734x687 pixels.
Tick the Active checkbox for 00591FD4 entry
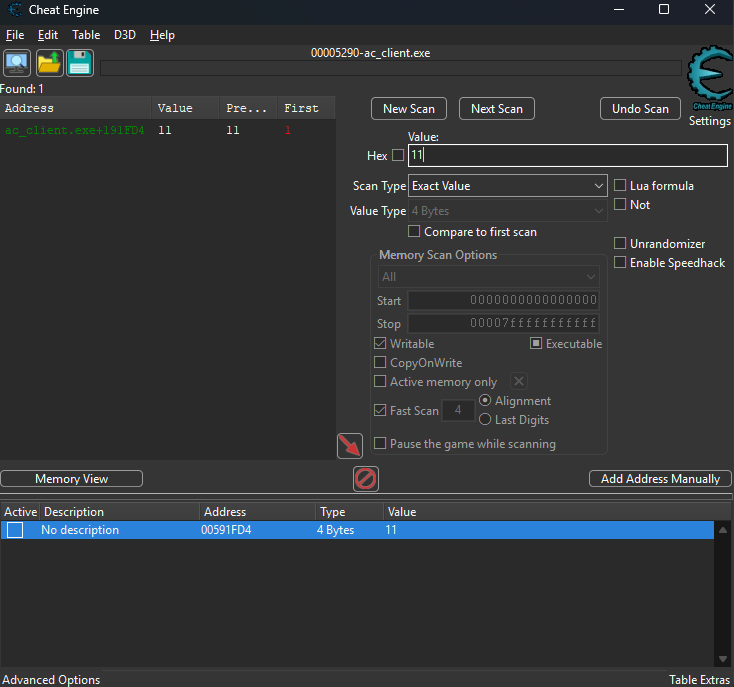15,530
